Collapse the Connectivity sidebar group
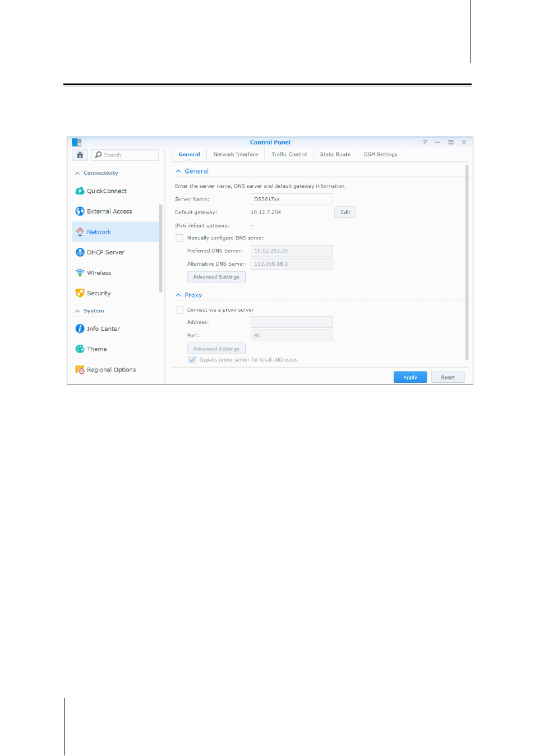 tap(77, 173)
